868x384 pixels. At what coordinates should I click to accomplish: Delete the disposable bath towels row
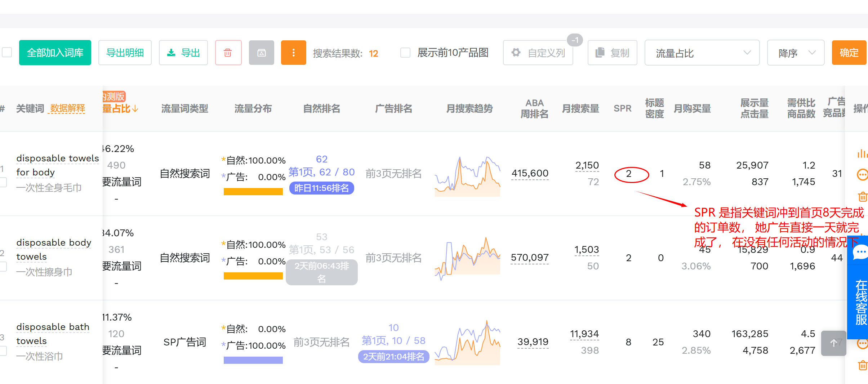coord(862,365)
